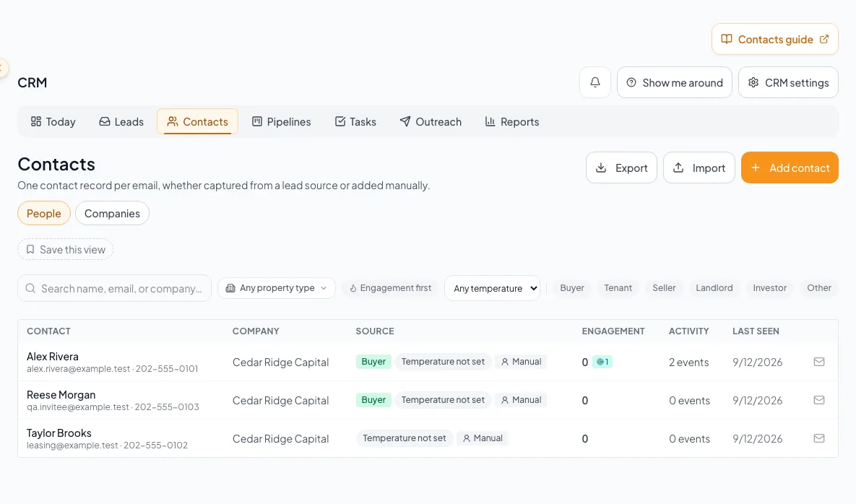Click the mail icon in Alex Rivera row
Viewport: 856px width, 504px height.
coord(819,362)
